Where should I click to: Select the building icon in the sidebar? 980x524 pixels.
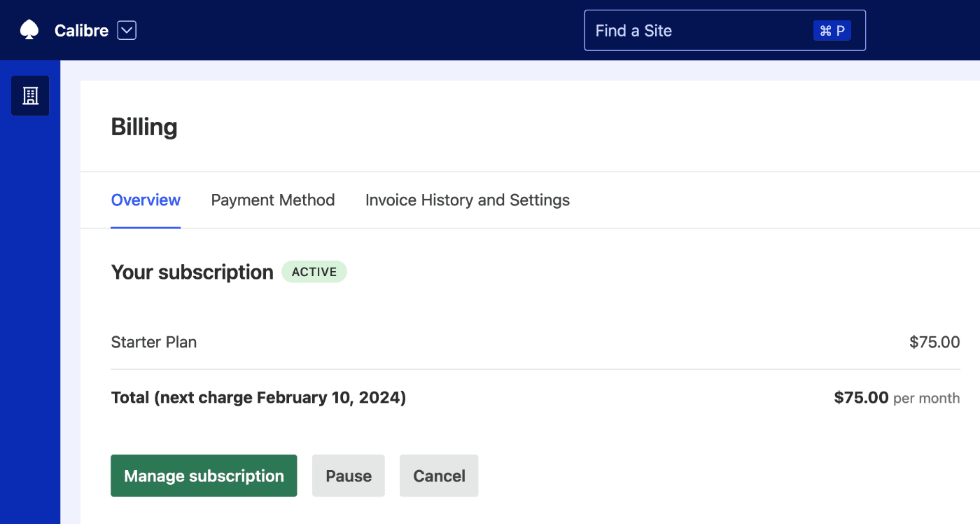(30, 95)
